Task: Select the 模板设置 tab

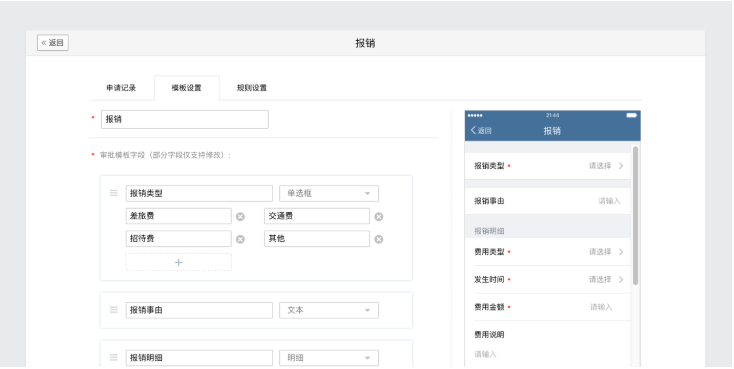Action: (186, 88)
